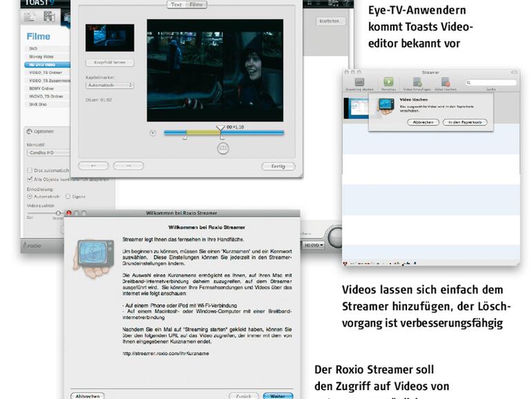Click the Videoqualität slider knob
Image resolution: width=532 pixels, height=399 pixels.
[x=58, y=213]
